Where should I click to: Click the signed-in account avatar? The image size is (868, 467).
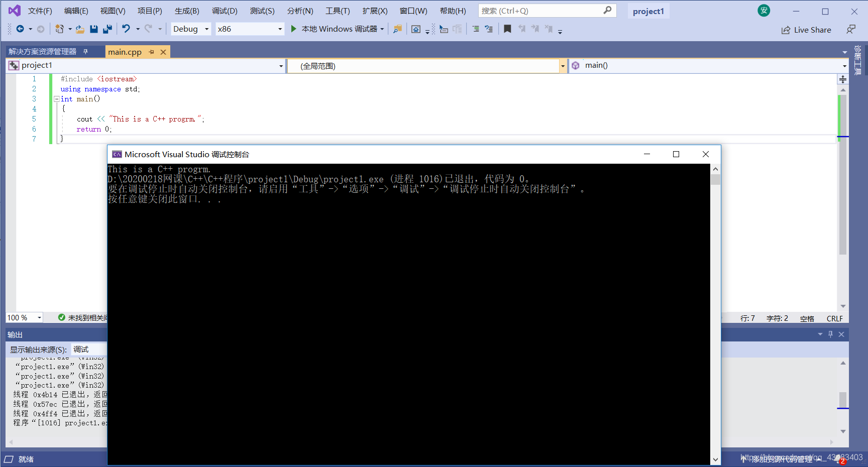pos(764,11)
